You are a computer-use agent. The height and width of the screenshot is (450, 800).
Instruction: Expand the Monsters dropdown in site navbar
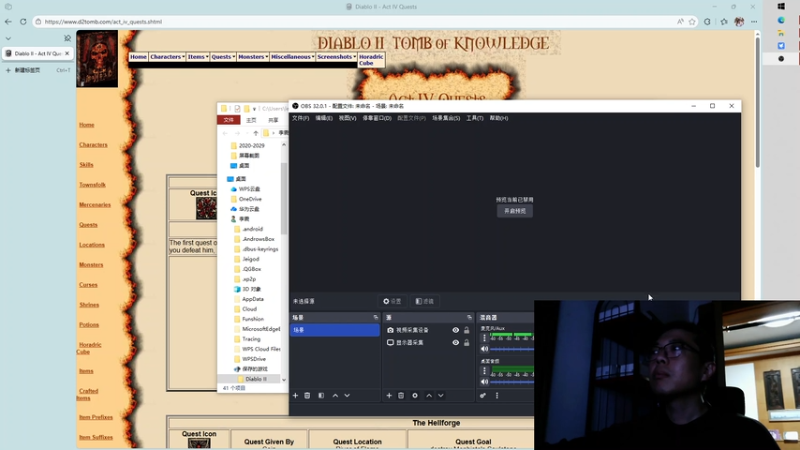tap(253, 57)
